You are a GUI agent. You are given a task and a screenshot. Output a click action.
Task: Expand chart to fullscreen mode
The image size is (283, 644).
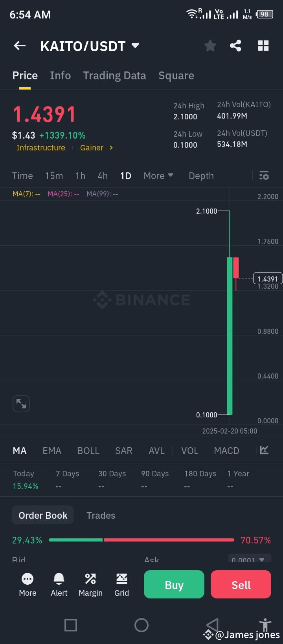point(21,403)
